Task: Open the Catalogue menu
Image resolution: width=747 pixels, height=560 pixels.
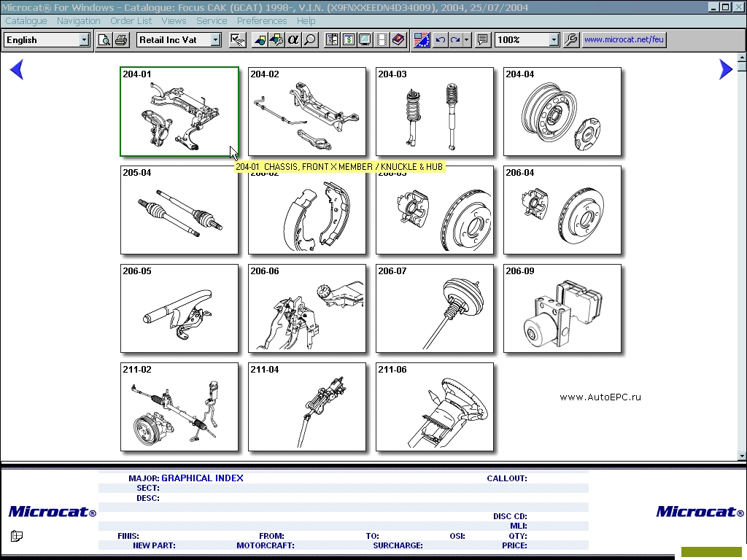Action: coord(26,21)
